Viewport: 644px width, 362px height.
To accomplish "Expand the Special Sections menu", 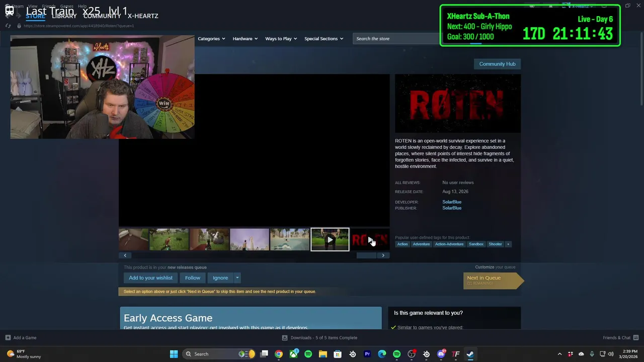I will coord(324,39).
